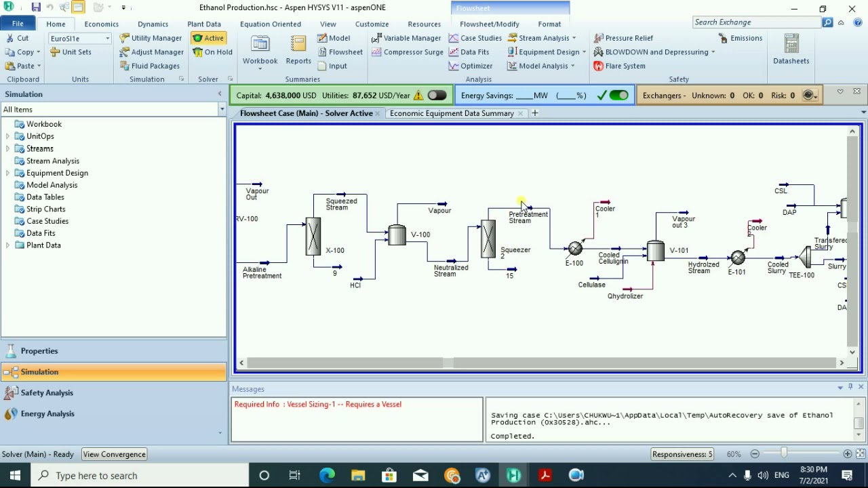Image resolution: width=868 pixels, height=488 pixels.
Task: Click the View Convergence button
Action: pos(114,454)
